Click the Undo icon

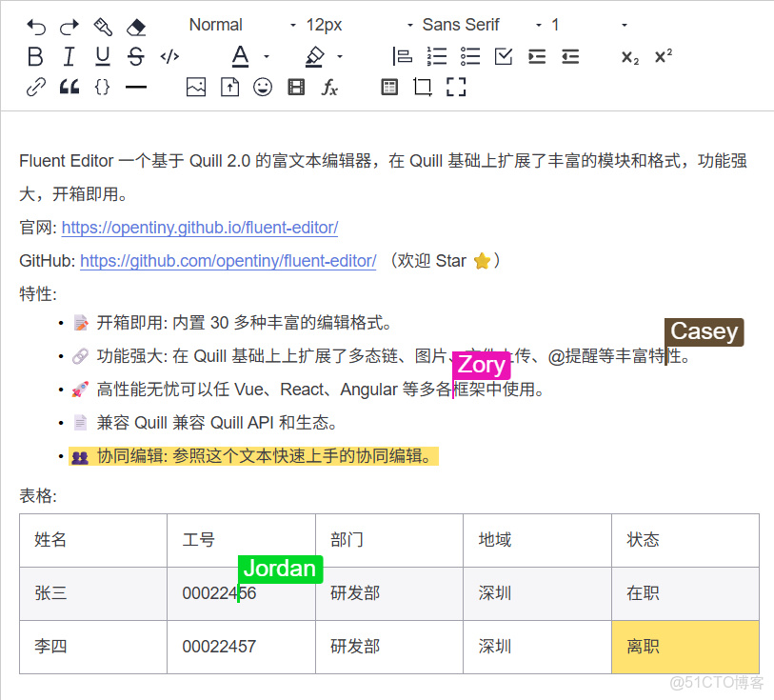click(x=35, y=24)
